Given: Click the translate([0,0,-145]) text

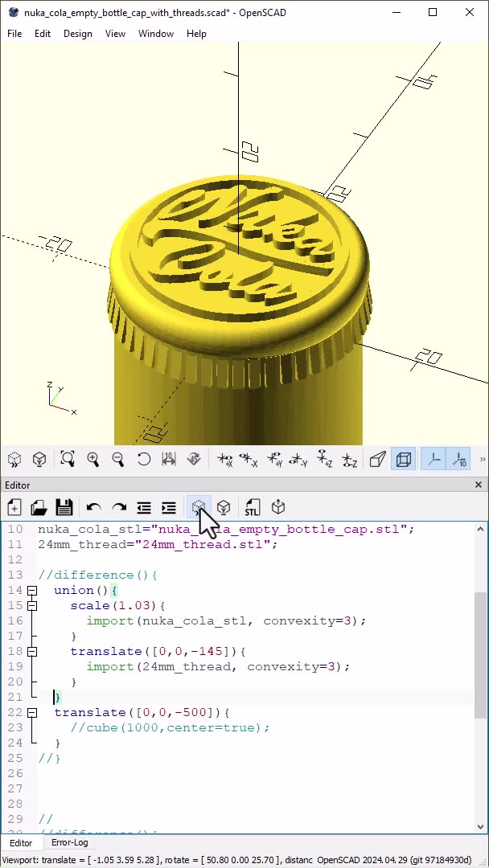Looking at the screenshot, I should pyautogui.click(x=158, y=652).
